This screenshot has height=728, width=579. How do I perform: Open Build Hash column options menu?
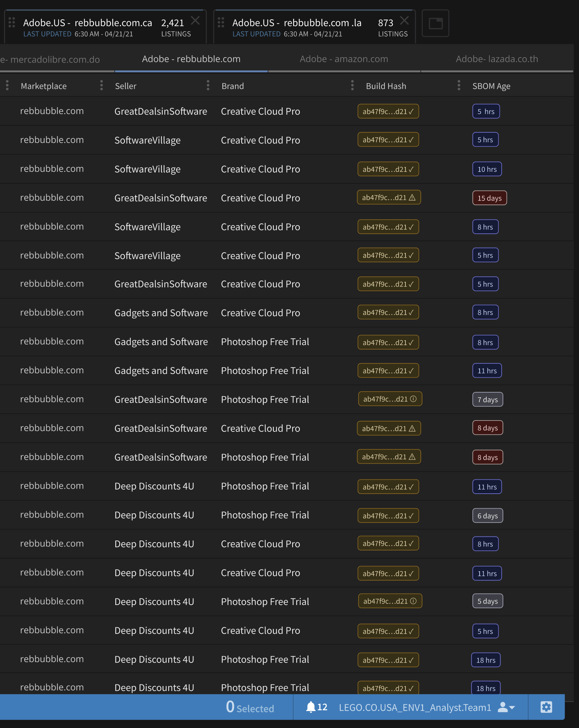(352, 85)
